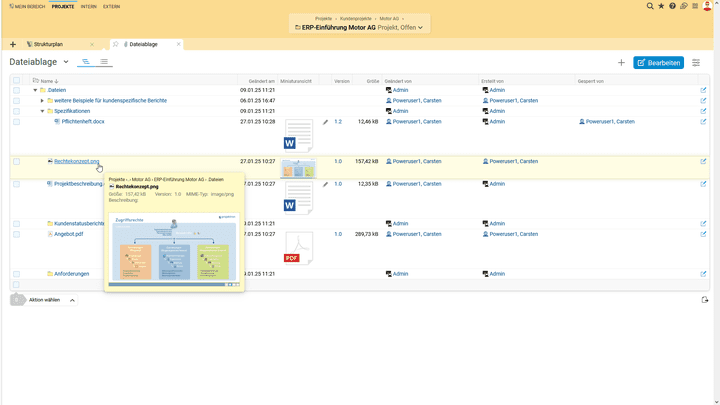The height and width of the screenshot is (405, 720).
Task: Open the table settings sliders icon
Action: click(x=696, y=63)
